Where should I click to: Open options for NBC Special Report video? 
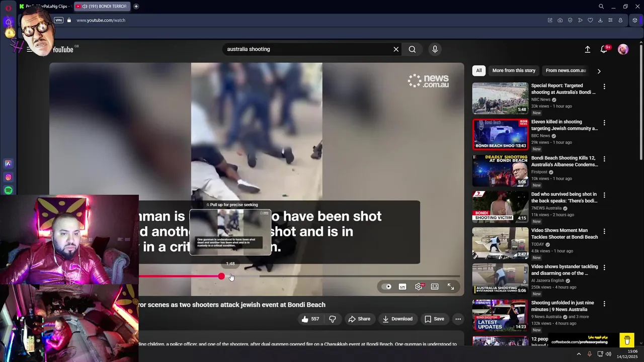point(604,86)
